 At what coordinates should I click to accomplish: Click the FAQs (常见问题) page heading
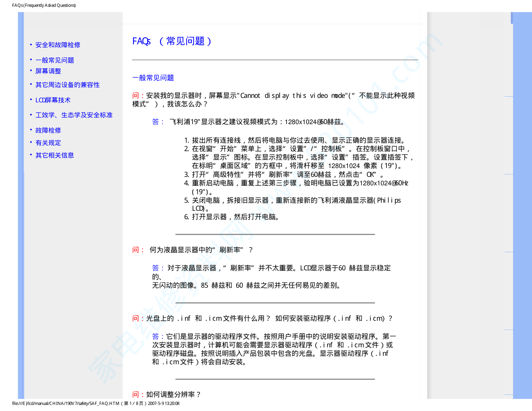pos(172,41)
